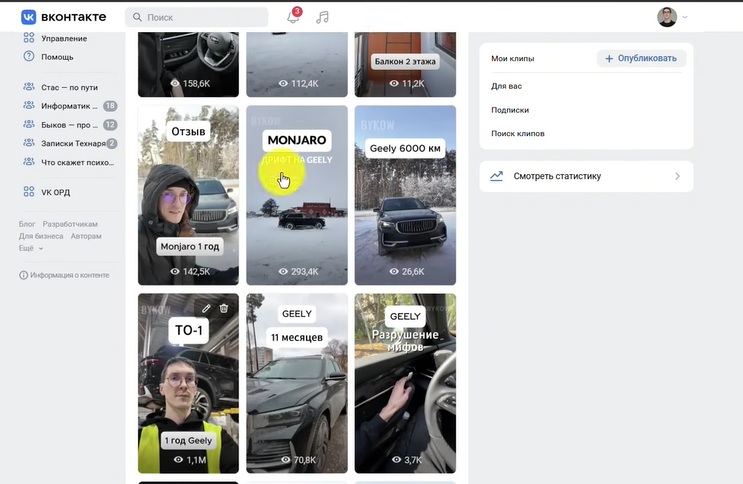Click the Помощь question mark icon

pyautogui.click(x=29, y=56)
